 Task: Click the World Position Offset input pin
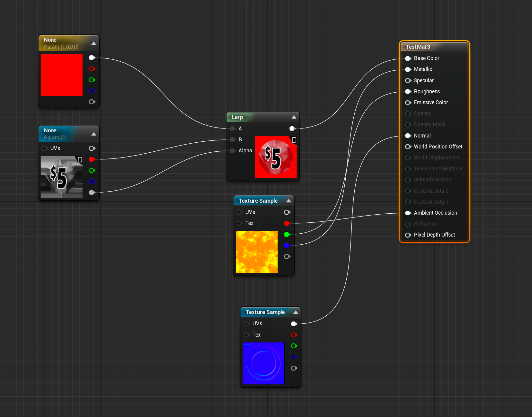(x=408, y=147)
